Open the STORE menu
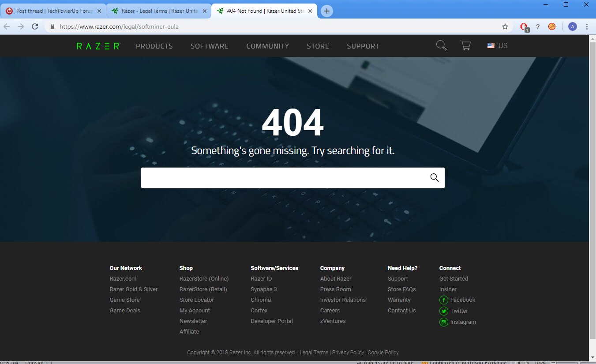The image size is (596, 364). (318, 46)
